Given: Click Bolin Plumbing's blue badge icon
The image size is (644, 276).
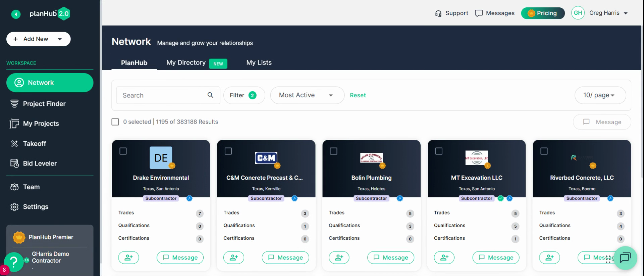Looking at the screenshot, I should (x=400, y=198).
